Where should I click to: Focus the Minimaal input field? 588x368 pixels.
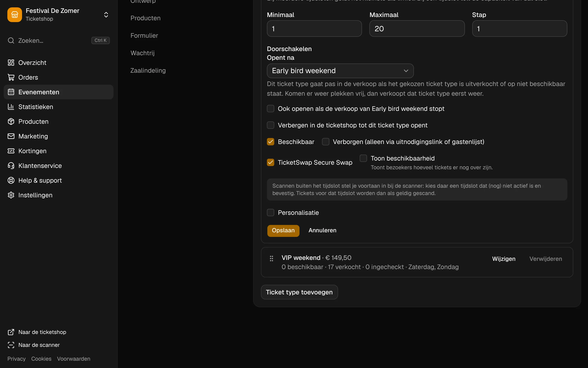[314, 29]
